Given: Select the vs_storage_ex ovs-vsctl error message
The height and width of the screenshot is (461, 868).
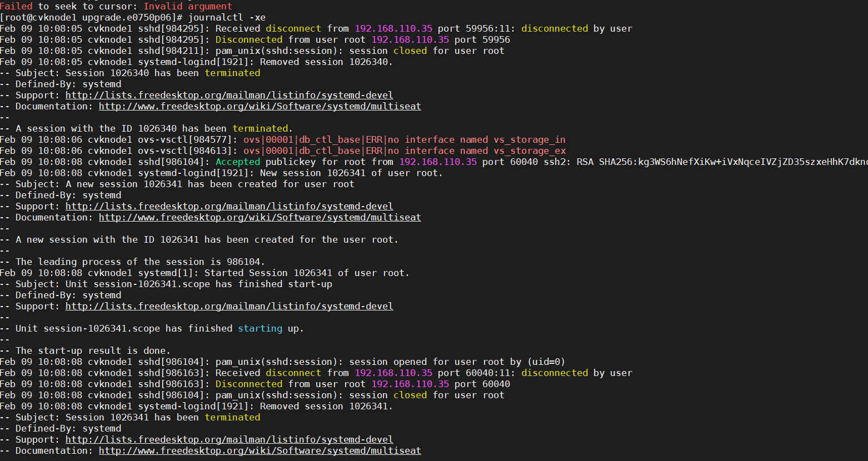Looking at the screenshot, I should click(404, 151).
